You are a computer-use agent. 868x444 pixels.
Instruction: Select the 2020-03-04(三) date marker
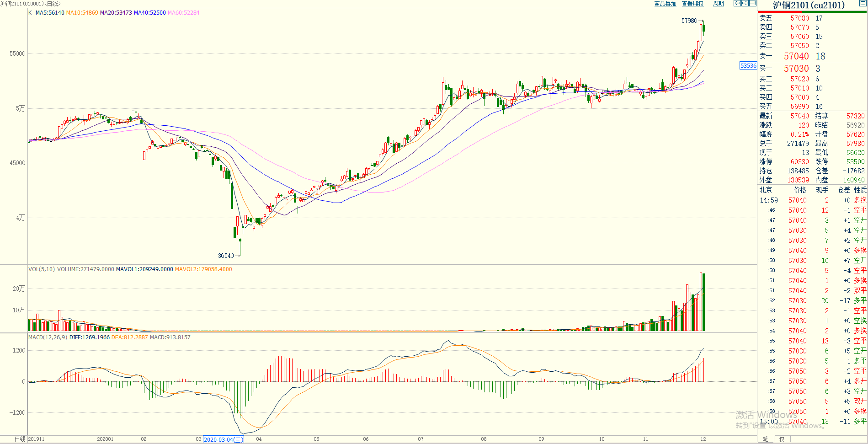coord(223,439)
